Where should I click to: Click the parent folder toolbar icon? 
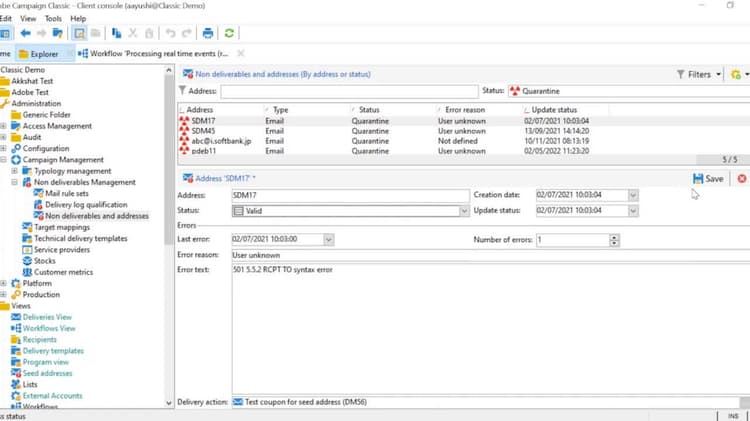pos(57,33)
